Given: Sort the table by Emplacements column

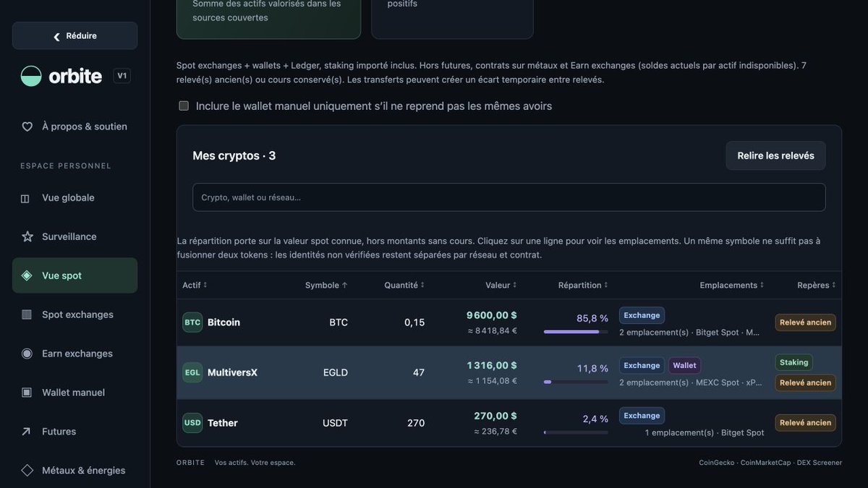Looking at the screenshot, I should click(x=732, y=285).
